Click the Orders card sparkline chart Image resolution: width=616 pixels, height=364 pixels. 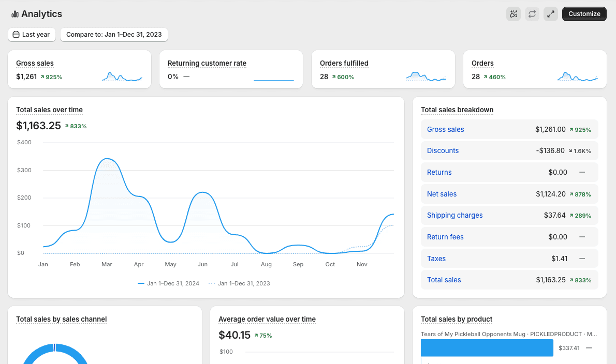click(578, 77)
